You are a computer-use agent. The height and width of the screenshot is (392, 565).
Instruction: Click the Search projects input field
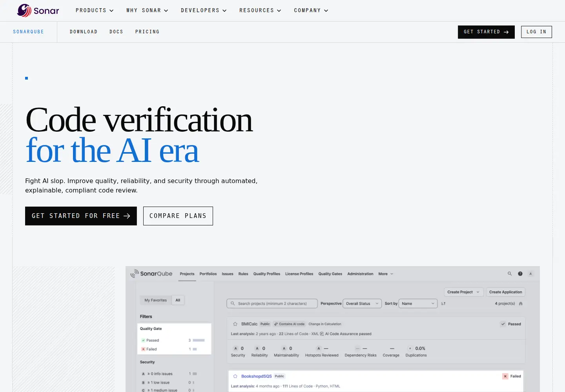coord(272,303)
